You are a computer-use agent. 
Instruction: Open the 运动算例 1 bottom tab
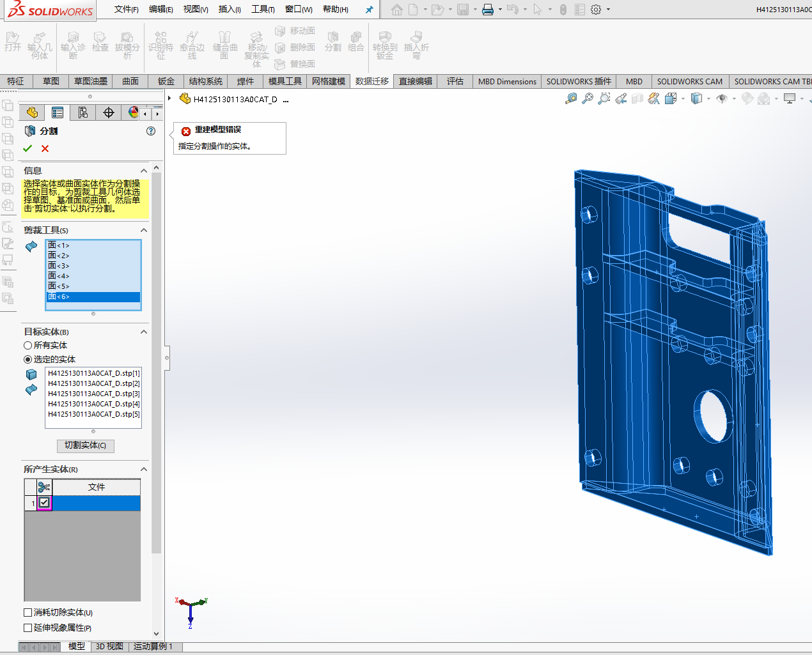[153, 647]
